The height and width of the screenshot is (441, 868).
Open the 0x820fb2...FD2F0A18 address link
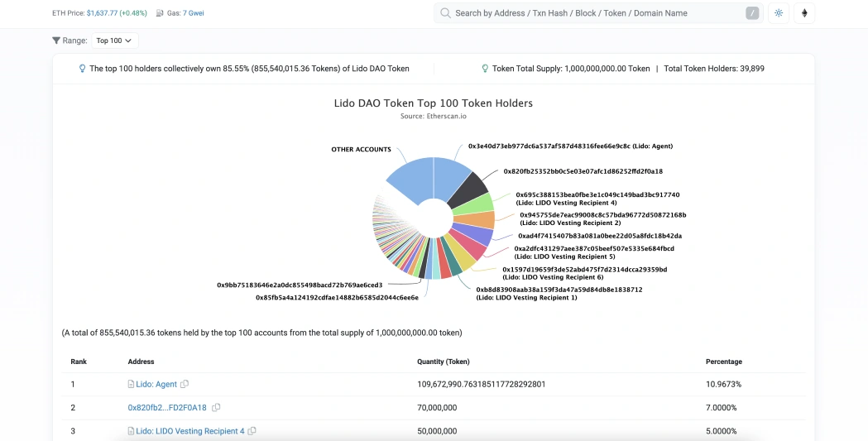[167, 408]
